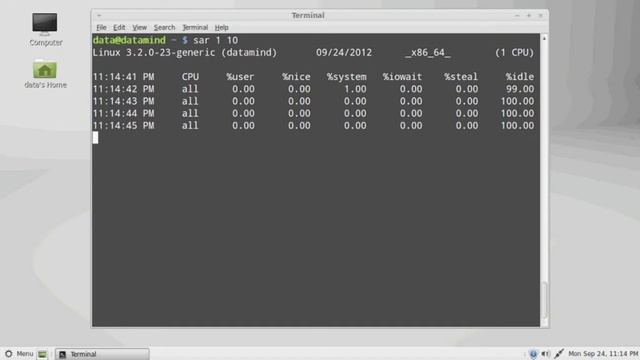Click the terminal scrollbar up arrow

coord(544,38)
